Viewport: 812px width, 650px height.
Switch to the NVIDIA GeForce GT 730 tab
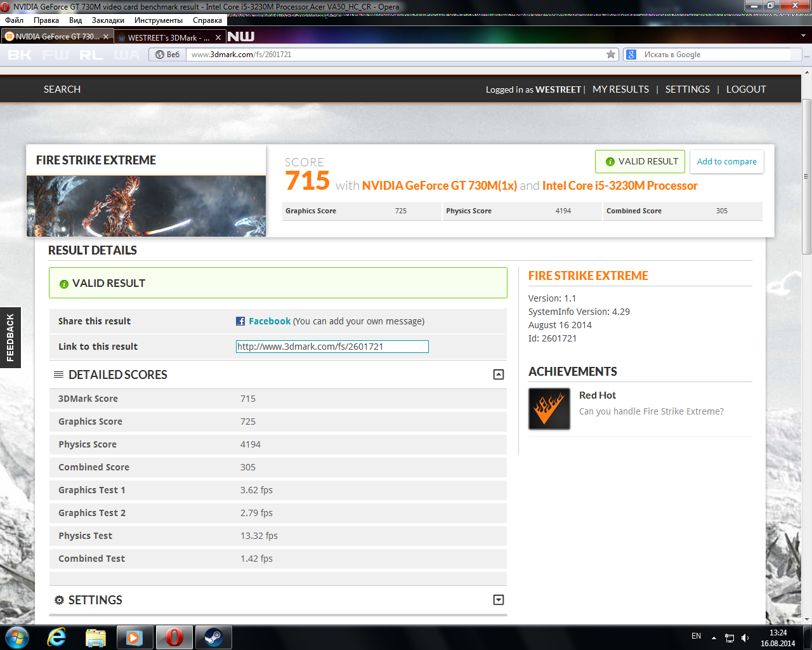click(x=57, y=37)
